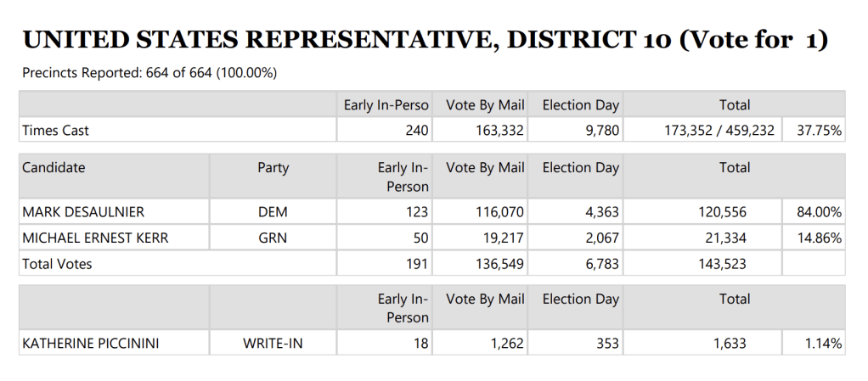The image size is (868, 381).
Task: Select Desaulnier's 116,070 mail votes
Action: [x=497, y=212]
